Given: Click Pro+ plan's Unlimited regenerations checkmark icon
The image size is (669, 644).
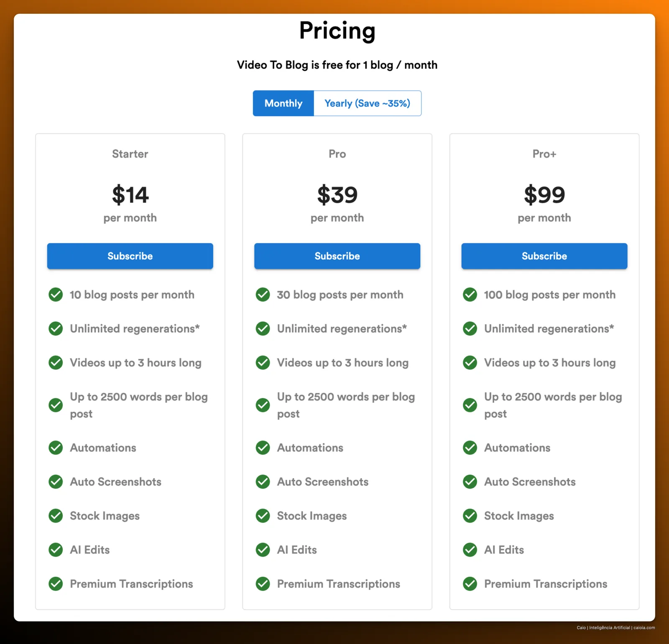Looking at the screenshot, I should [x=470, y=328].
